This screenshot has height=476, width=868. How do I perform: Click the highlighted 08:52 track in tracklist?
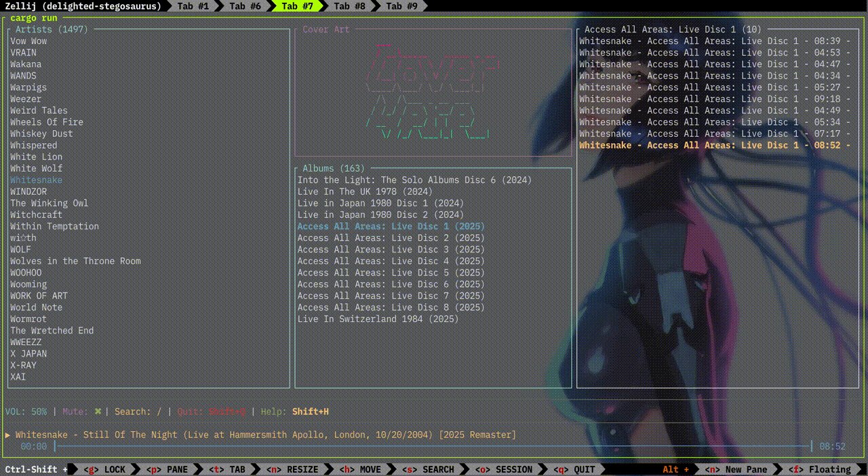[714, 145]
